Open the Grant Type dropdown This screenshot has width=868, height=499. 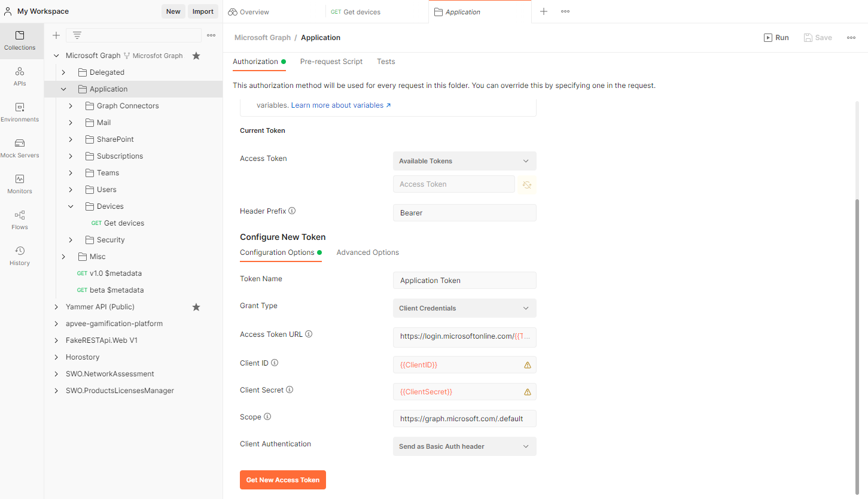(464, 308)
